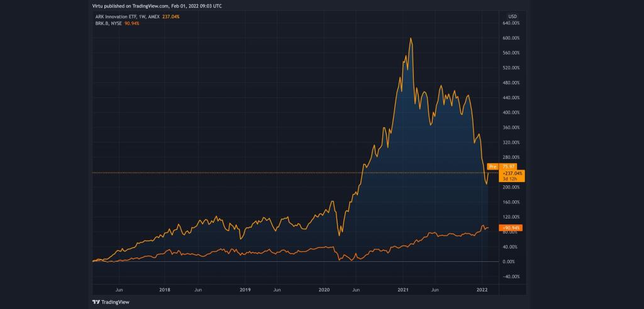
Task: Click the 2020 time axis label
Action: coord(325,290)
